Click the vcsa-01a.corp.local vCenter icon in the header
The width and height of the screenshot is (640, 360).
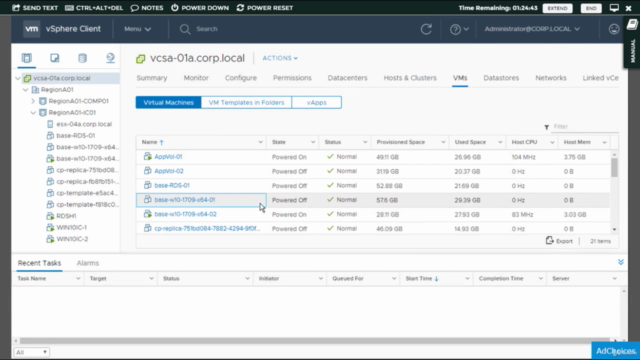click(140, 59)
